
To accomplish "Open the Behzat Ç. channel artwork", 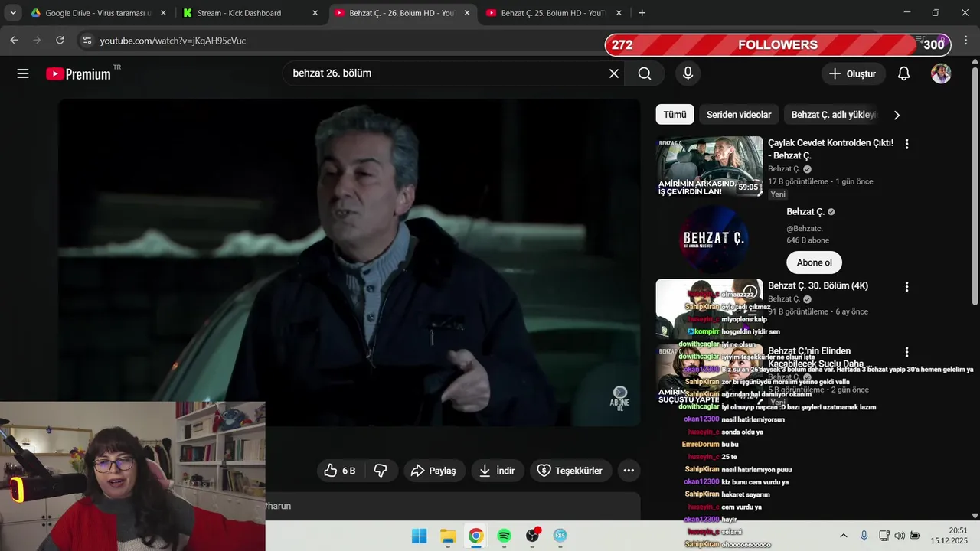I will coord(714,238).
